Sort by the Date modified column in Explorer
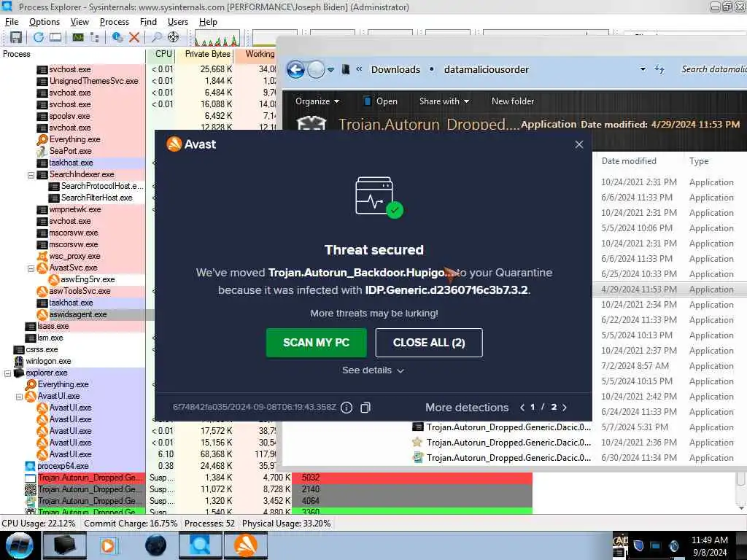The image size is (747, 560). click(629, 161)
